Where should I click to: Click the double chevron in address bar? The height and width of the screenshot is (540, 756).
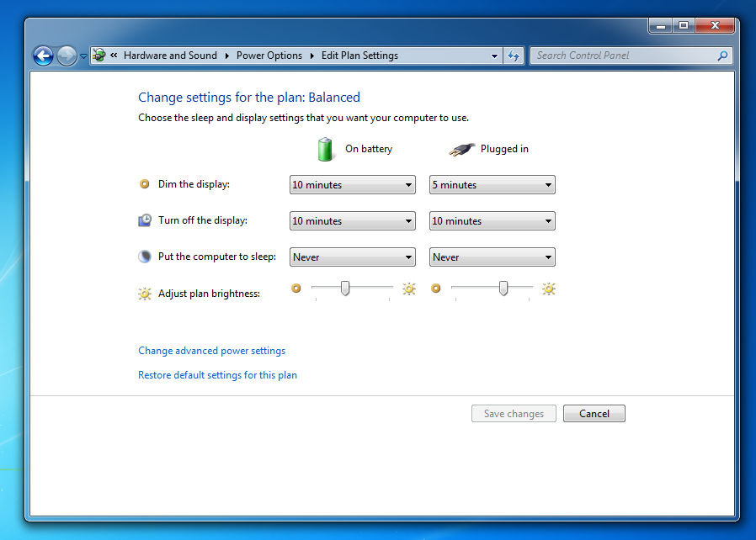pyautogui.click(x=114, y=56)
